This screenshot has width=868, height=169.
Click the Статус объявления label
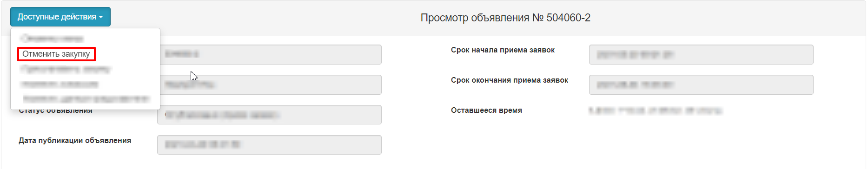pyautogui.click(x=56, y=111)
